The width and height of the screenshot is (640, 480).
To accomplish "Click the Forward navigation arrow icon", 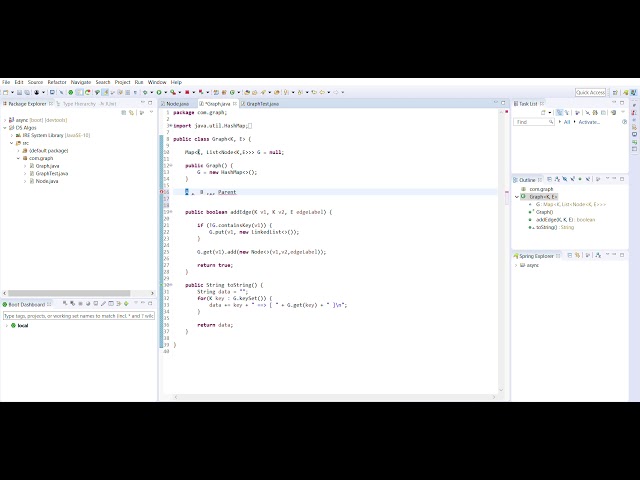I will [335, 93].
